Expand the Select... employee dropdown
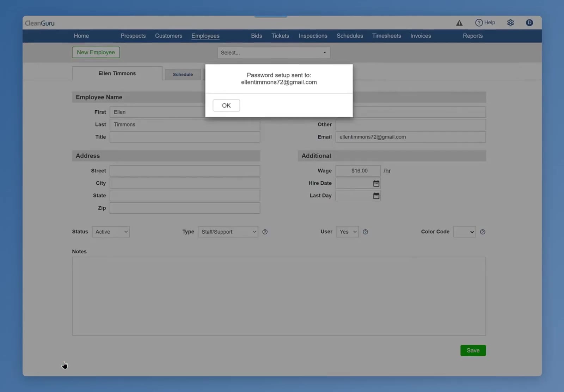The width and height of the screenshot is (564, 392). pyautogui.click(x=274, y=53)
